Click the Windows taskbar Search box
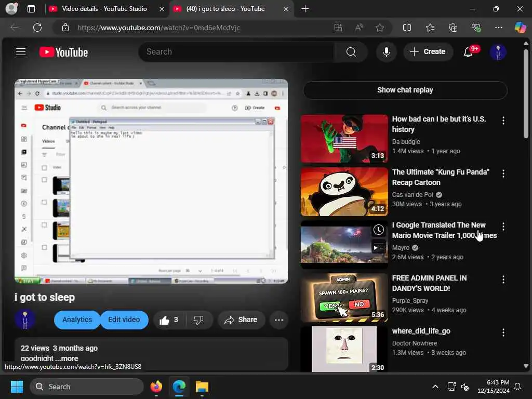532x399 pixels. 87,387
